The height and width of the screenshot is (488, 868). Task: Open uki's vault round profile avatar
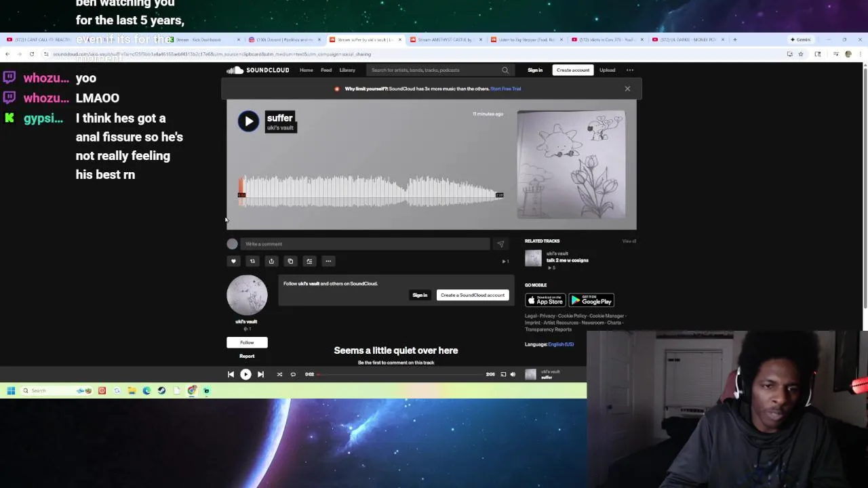click(x=247, y=296)
